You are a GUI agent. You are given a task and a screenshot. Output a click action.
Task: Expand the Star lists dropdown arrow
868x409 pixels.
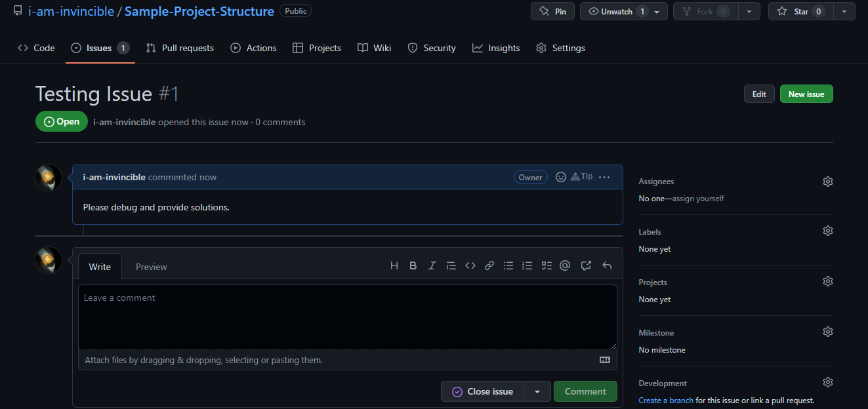pos(844,11)
